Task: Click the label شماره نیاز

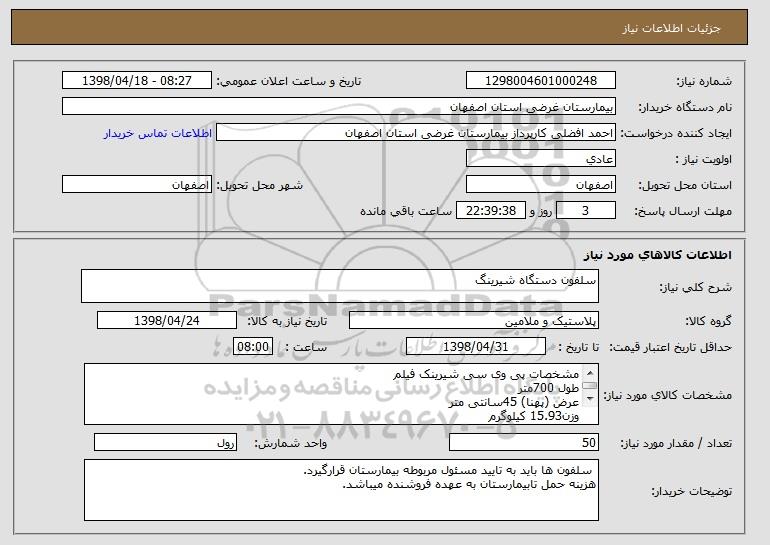Action: 704,81
